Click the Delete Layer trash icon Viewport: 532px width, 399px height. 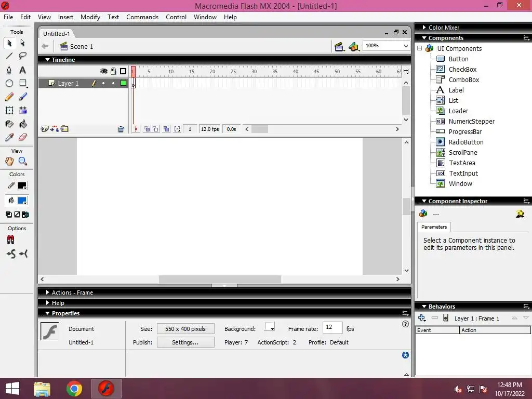[121, 129]
